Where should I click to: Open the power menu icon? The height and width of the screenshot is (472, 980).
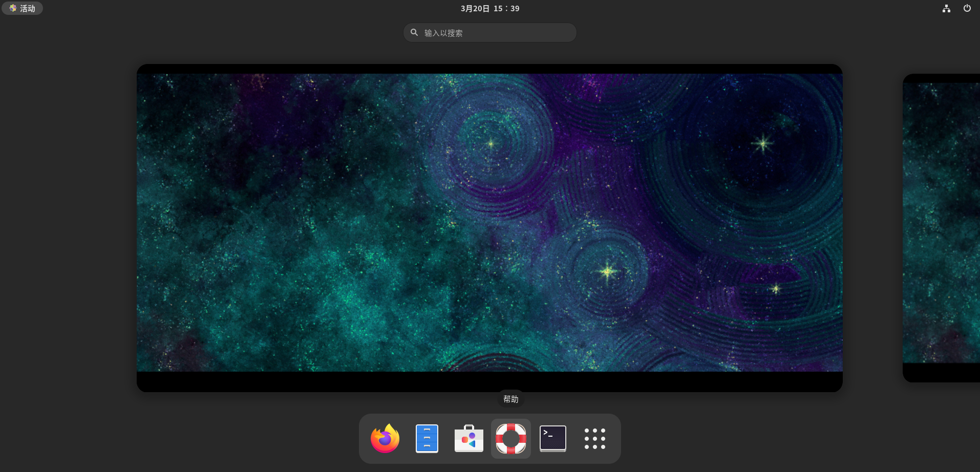[967, 8]
